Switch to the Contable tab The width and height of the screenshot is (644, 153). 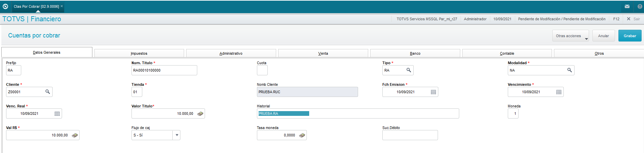click(x=507, y=53)
